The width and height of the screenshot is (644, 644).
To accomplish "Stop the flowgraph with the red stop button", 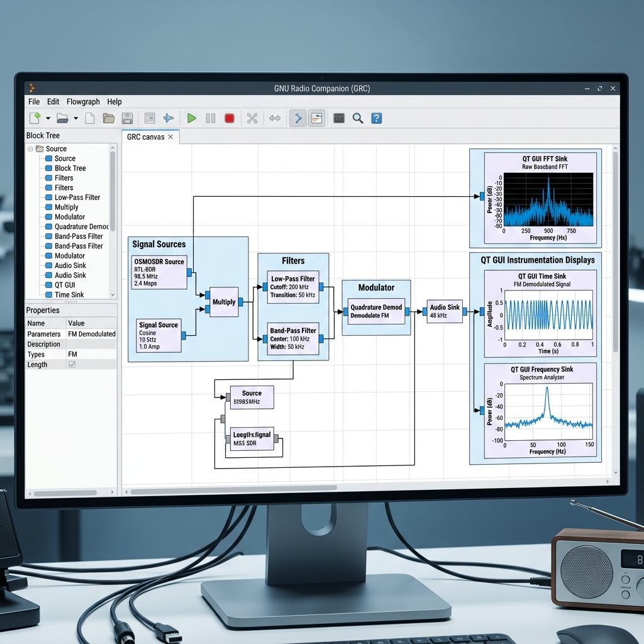I will click(x=230, y=118).
